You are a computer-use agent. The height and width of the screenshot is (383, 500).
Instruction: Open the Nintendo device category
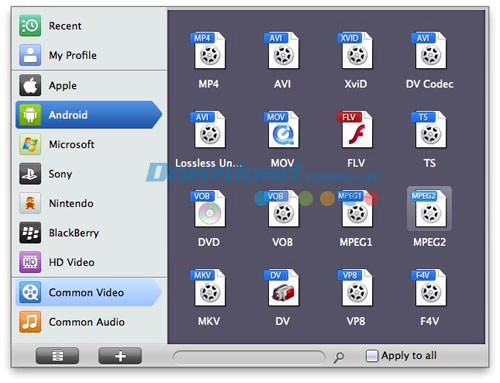pyautogui.click(x=89, y=203)
